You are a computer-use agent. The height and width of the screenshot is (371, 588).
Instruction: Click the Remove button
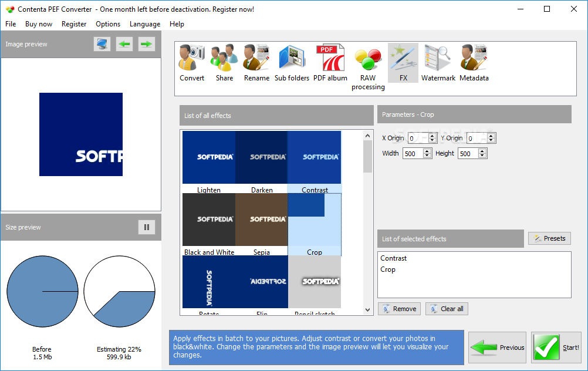pyautogui.click(x=399, y=309)
